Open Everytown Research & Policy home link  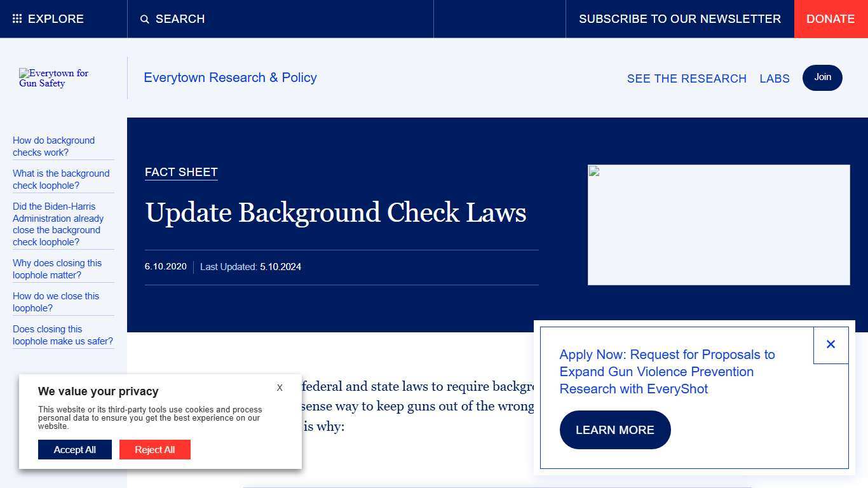230,78
